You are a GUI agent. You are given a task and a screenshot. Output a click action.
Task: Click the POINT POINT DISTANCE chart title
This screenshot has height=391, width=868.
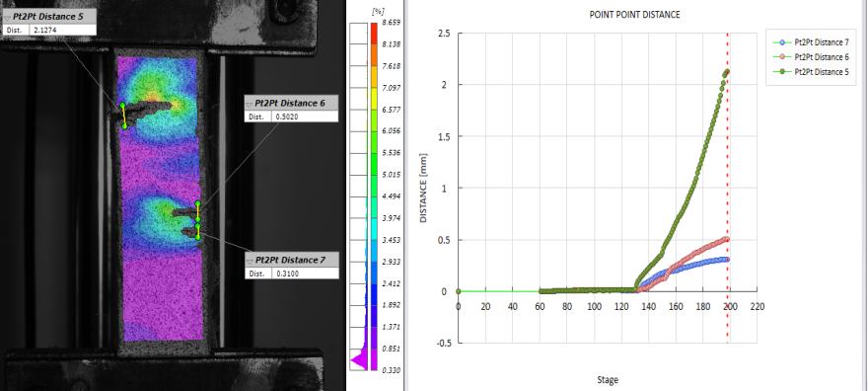[x=634, y=16]
